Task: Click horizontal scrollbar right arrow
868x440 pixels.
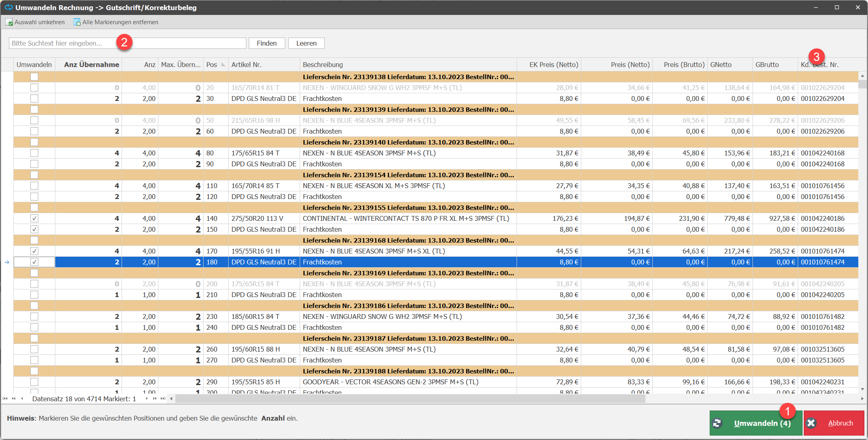Action: (x=862, y=399)
